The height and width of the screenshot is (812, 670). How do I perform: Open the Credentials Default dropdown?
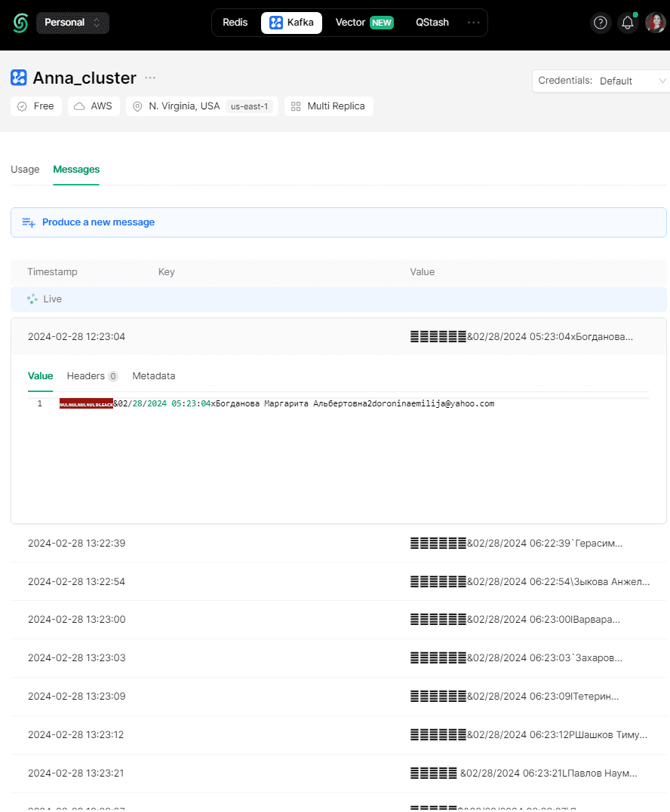pos(601,81)
